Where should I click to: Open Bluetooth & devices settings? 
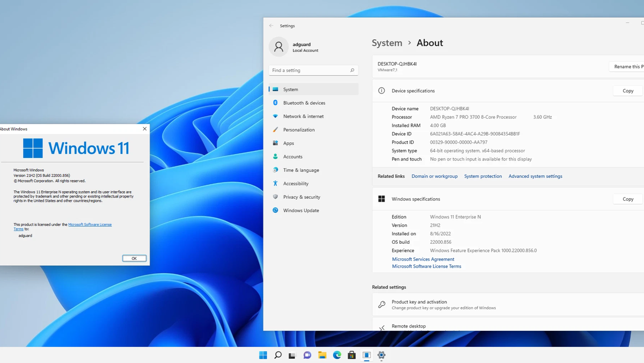tap(313, 103)
